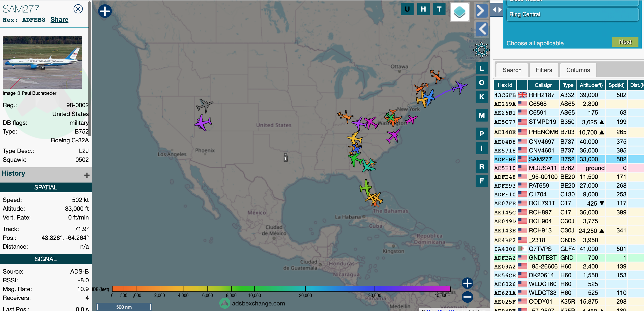Select the CODY01 K35R row
This screenshot has height=311, width=644.
tap(569, 302)
